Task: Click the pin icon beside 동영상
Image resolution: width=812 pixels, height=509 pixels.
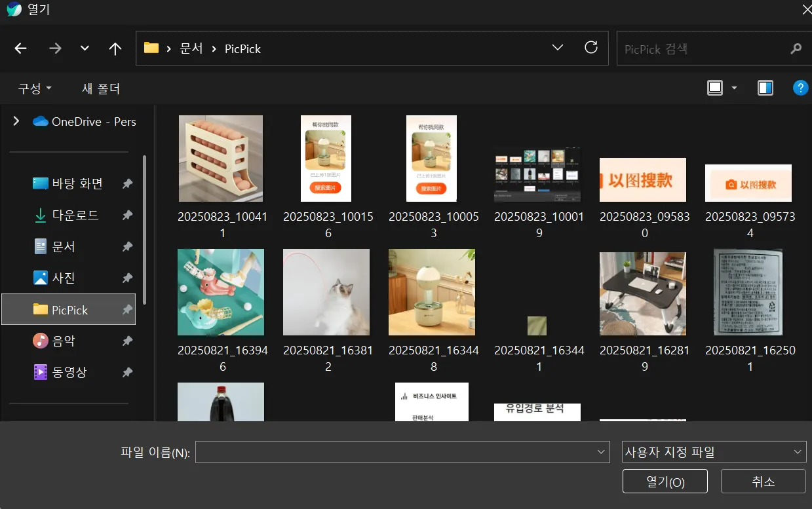Action: [x=127, y=373]
